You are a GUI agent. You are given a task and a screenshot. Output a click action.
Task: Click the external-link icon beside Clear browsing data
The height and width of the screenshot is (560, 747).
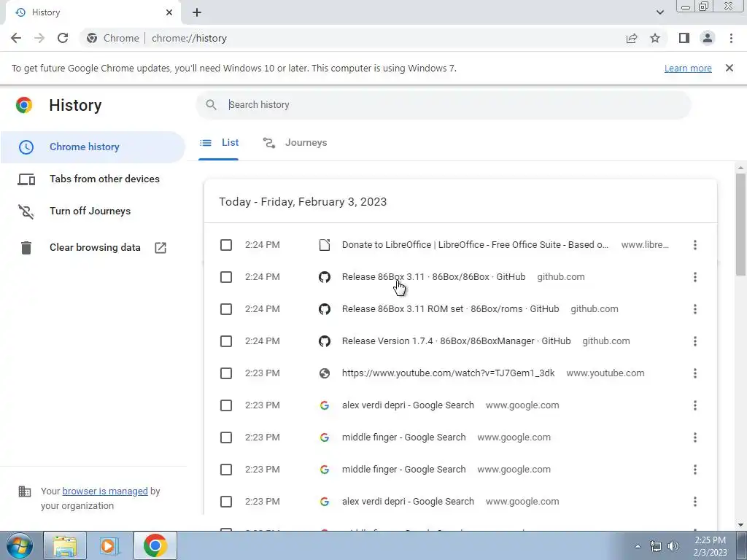(160, 248)
